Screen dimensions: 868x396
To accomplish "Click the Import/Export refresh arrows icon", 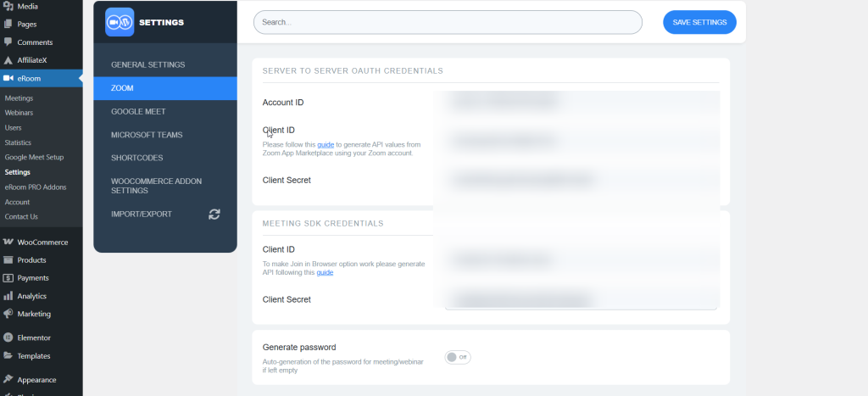I will (x=214, y=215).
